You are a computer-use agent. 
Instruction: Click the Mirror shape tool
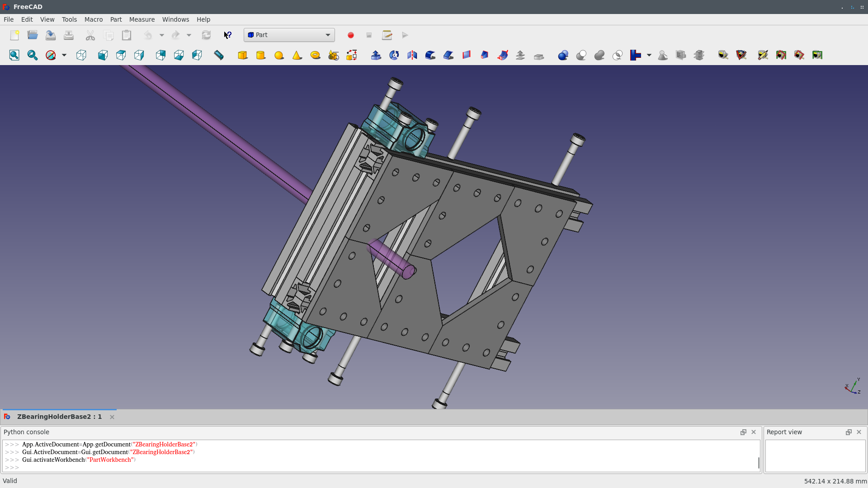pyautogui.click(x=412, y=55)
